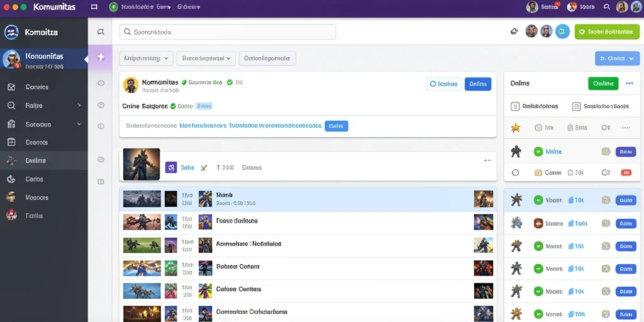Click the yellow folder icon in the Connt row
This screenshot has width=644, height=322.
(x=538, y=173)
